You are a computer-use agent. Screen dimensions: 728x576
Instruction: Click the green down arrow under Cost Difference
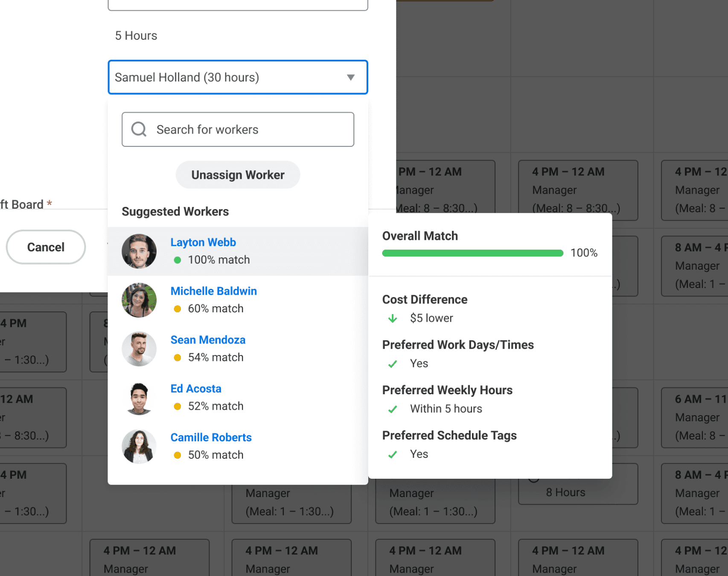393,318
